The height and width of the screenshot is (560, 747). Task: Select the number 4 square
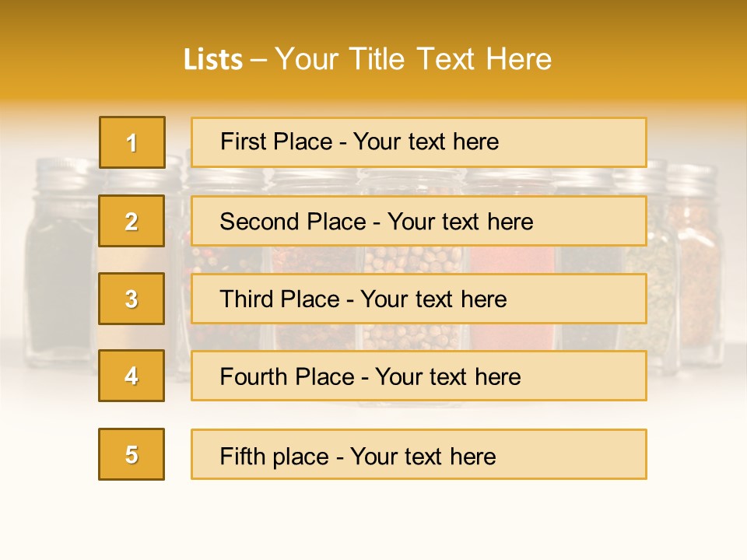pyautogui.click(x=132, y=376)
